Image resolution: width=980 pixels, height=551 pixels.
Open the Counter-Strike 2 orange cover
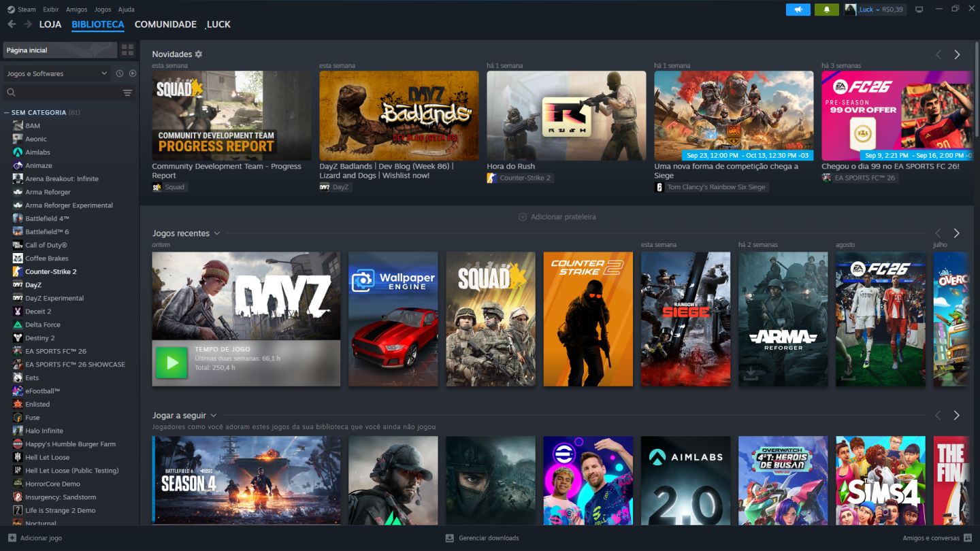[588, 319]
